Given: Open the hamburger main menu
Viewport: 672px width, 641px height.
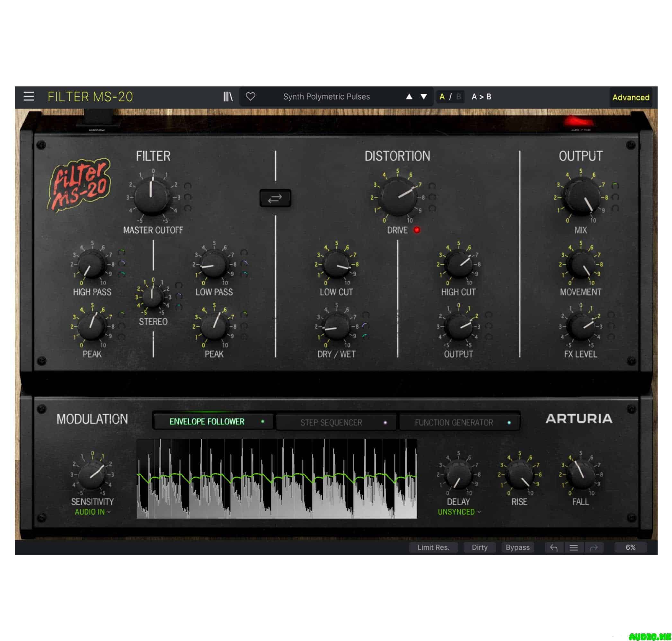Looking at the screenshot, I should (x=29, y=97).
